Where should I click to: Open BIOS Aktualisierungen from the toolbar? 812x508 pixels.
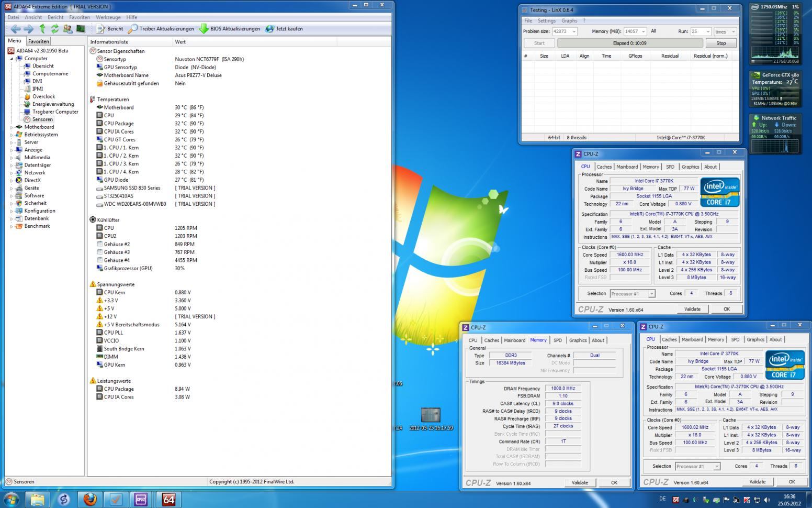coord(229,29)
